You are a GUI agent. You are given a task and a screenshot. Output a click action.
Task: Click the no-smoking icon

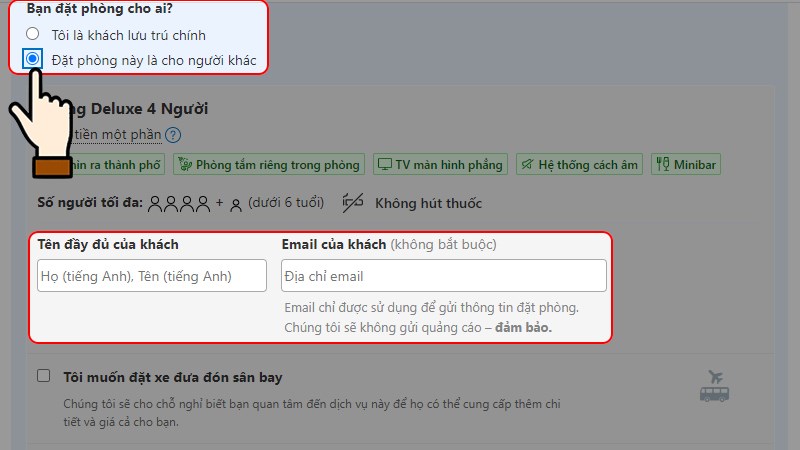(353, 203)
